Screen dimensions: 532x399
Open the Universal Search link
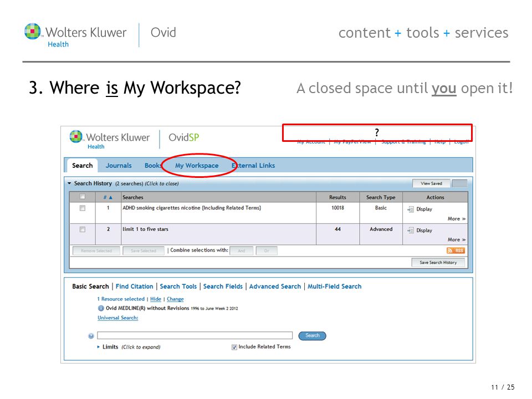point(117,318)
